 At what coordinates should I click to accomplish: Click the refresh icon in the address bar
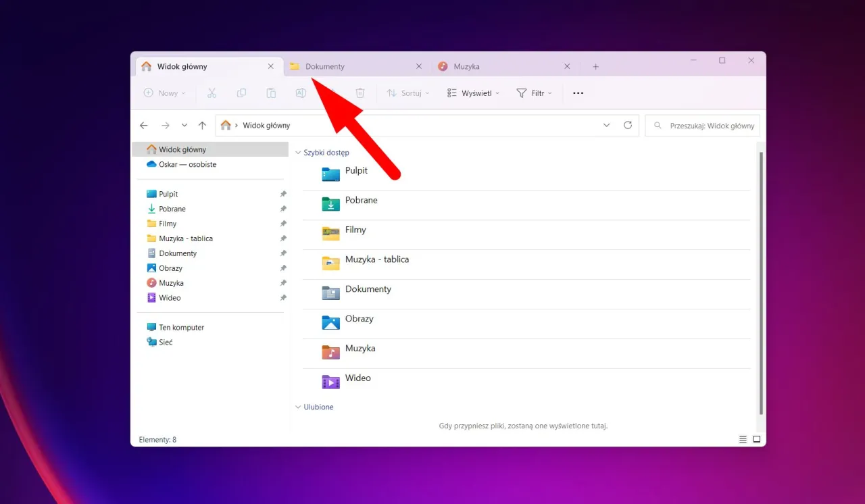point(628,125)
